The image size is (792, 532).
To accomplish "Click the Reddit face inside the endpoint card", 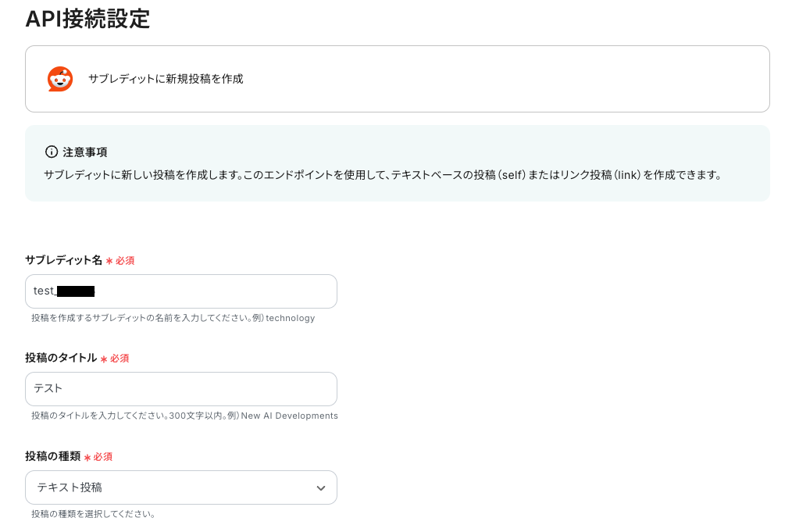I will tap(60, 79).
